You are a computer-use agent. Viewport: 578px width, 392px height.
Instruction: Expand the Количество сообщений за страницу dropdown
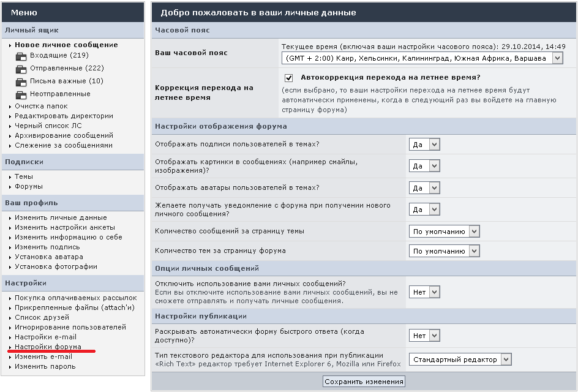[x=444, y=232]
